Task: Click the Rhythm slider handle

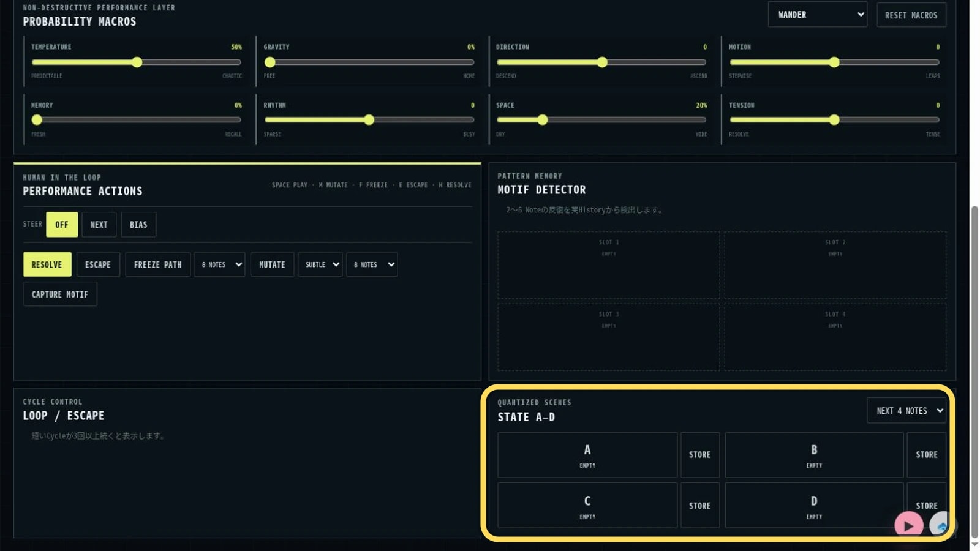Action: point(369,120)
